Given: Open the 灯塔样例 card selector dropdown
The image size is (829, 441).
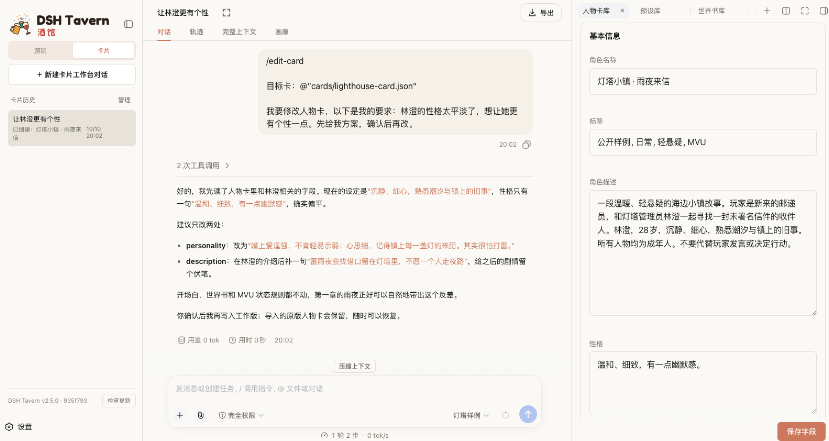Looking at the screenshot, I should pos(471,415).
